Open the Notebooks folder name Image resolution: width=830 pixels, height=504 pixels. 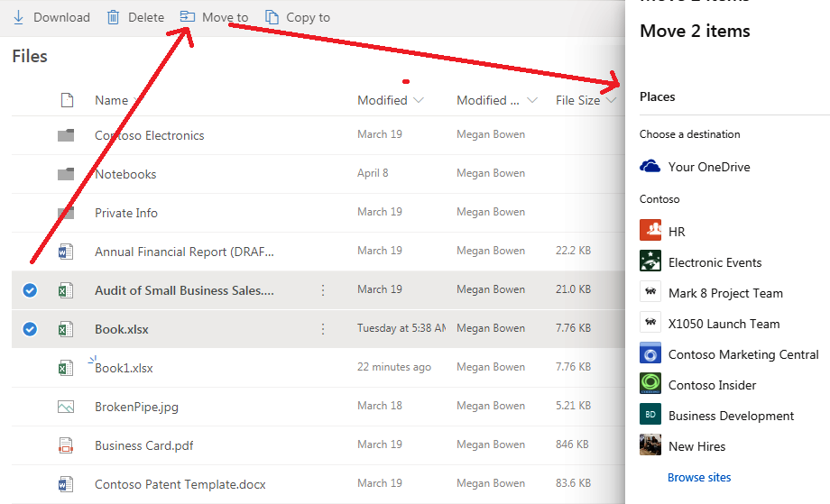coord(125,174)
